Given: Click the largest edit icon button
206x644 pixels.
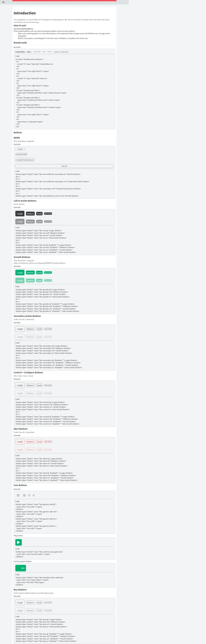Looking at the screenshot, I should click(18, 495).
